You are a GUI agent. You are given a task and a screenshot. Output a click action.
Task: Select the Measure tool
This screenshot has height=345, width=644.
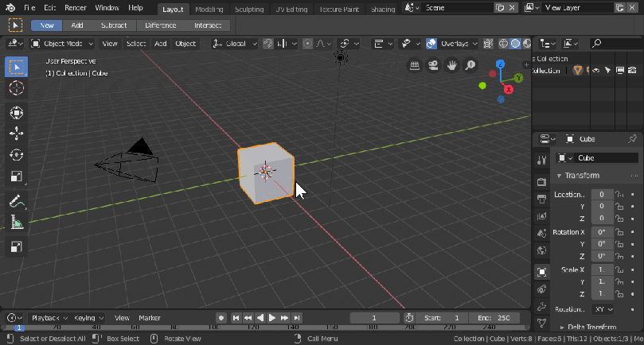[x=16, y=223]
